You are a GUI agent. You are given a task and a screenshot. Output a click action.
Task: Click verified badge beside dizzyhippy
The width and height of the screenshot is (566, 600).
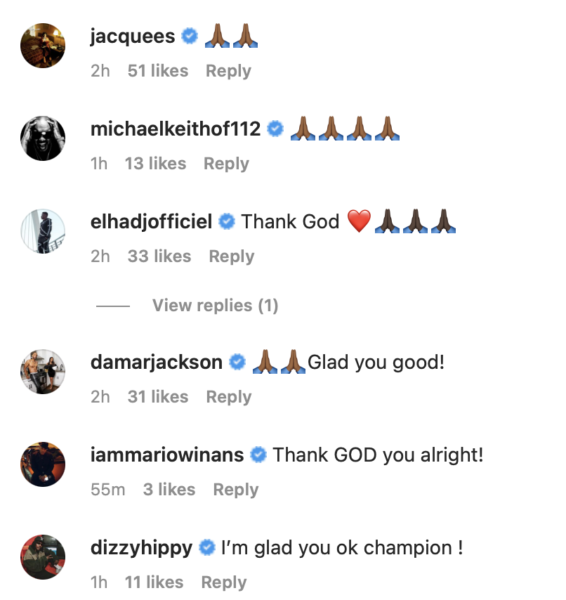(207, 548)
